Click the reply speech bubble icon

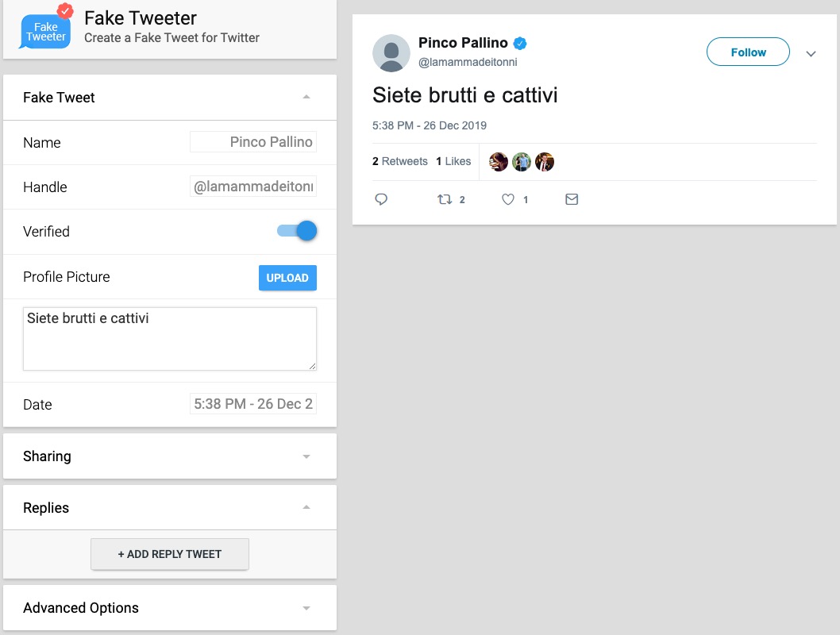point(381,199)
